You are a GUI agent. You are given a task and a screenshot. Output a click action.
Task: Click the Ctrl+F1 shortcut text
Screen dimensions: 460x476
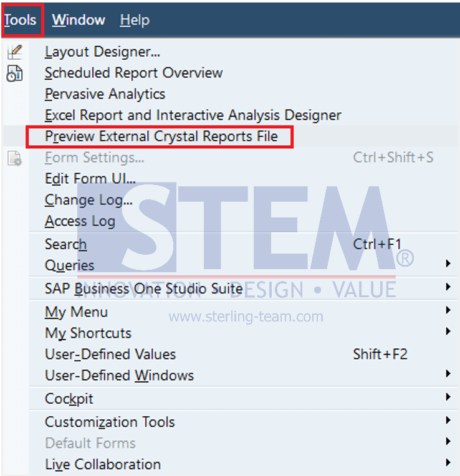point(378,244)
